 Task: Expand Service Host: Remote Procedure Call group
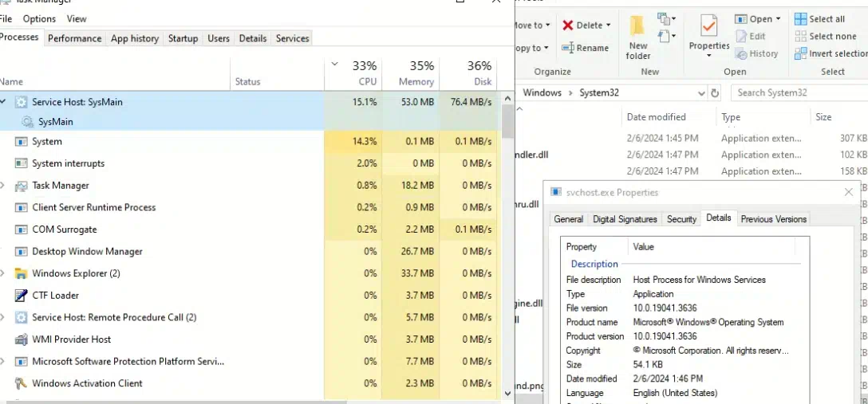pos(4,317)
